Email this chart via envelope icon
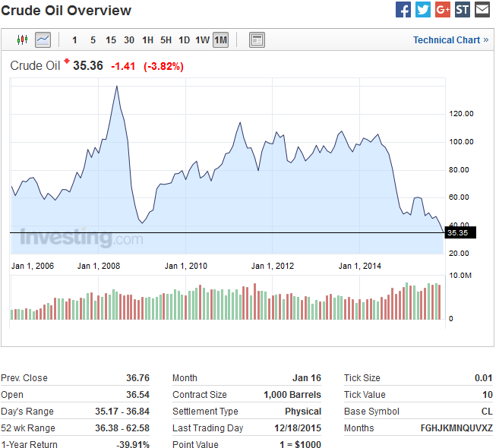 point(482,10)
